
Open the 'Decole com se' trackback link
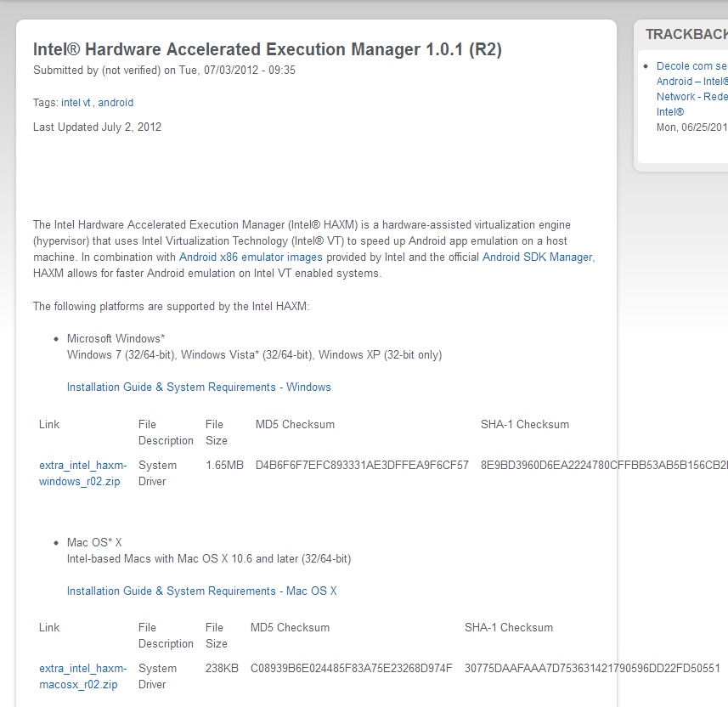pyautogui.click(x=691, y=88)
